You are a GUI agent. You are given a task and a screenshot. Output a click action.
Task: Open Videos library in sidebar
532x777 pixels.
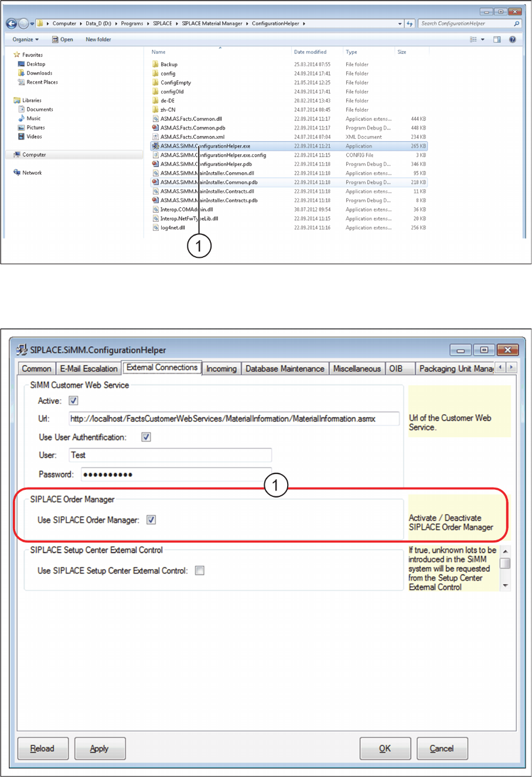(x=30, y=137)
